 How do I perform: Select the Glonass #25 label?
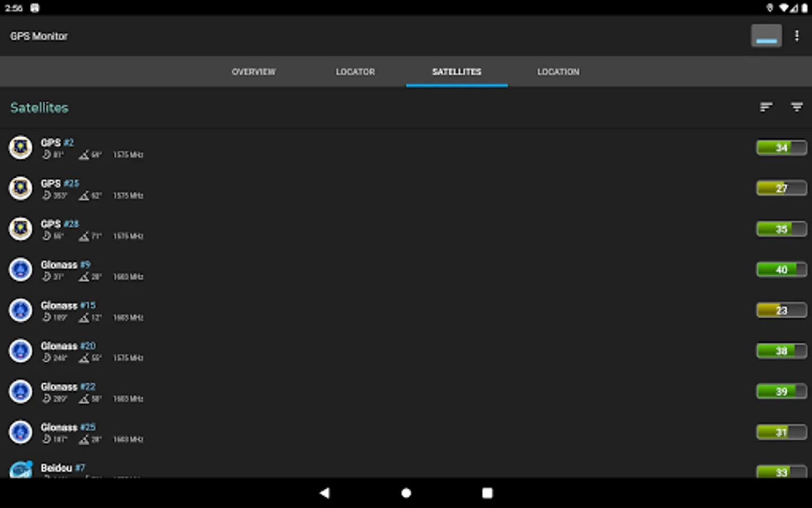[x=68, y=427]
